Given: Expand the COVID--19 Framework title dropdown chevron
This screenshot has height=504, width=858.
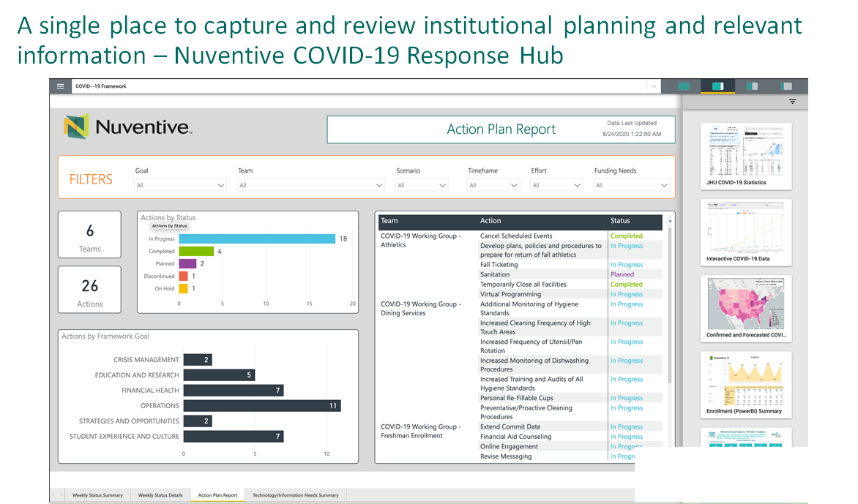Looking at the screenshot, I should [653, 86].
